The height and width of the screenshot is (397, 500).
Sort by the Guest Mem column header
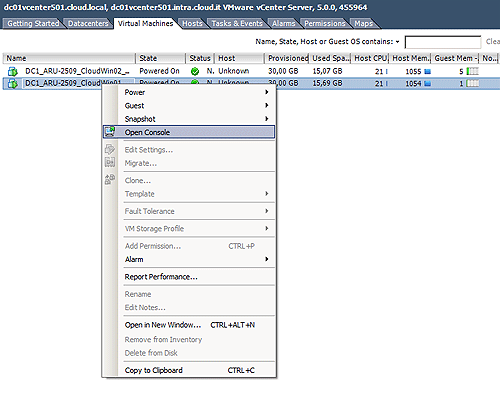(455, 58)
